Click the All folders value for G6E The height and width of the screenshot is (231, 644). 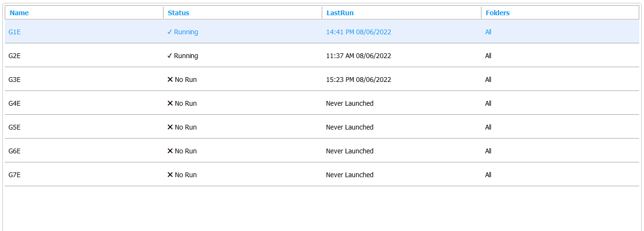point(488,151)
